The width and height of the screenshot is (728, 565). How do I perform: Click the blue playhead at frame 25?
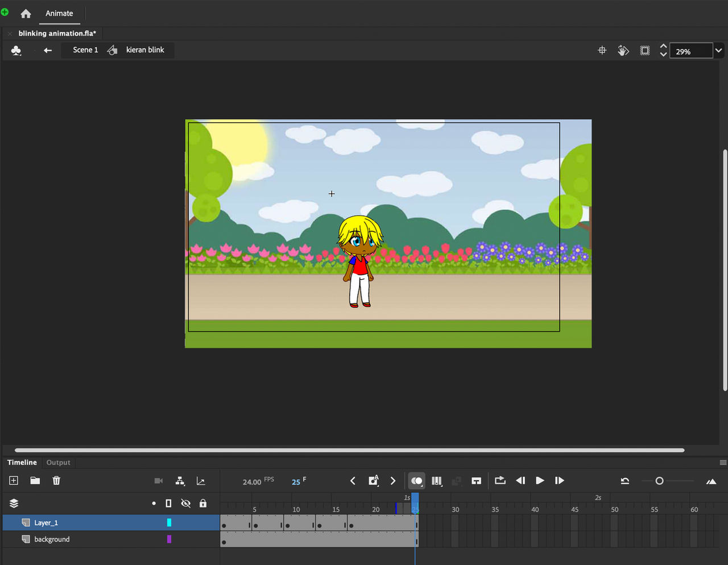click(415, 504)
